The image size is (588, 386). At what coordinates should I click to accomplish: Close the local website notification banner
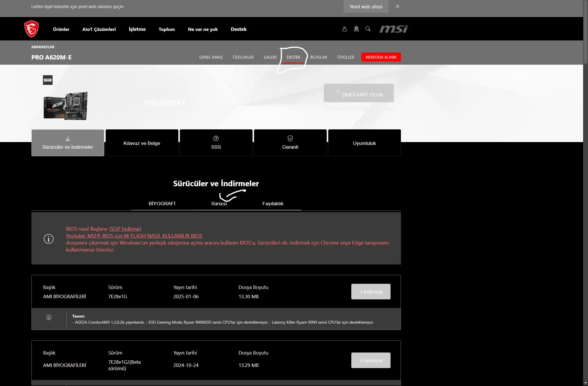tap(397, 6)
